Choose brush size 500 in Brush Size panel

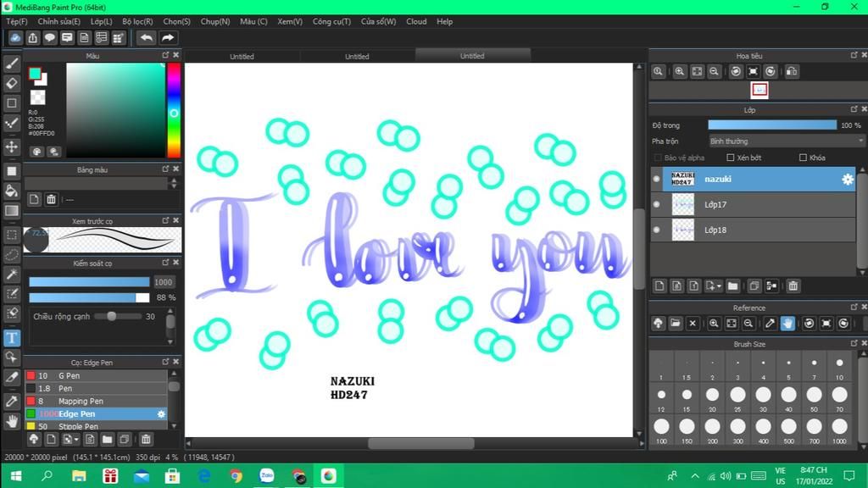788,430
